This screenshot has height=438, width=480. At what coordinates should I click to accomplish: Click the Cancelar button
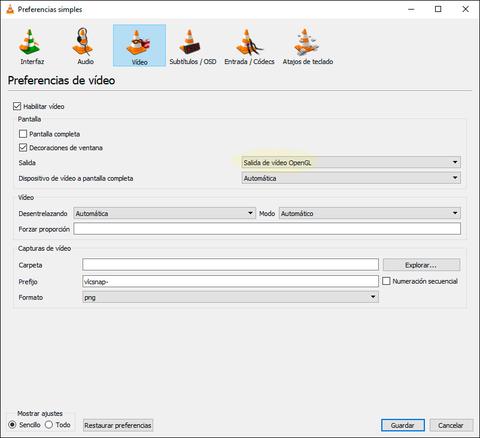coord(451,425)
